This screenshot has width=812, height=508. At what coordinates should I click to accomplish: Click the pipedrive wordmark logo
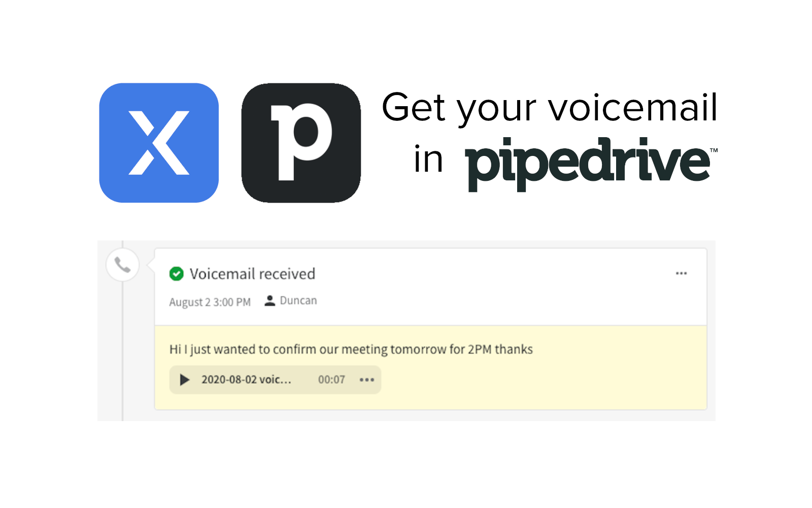point(588,164)
